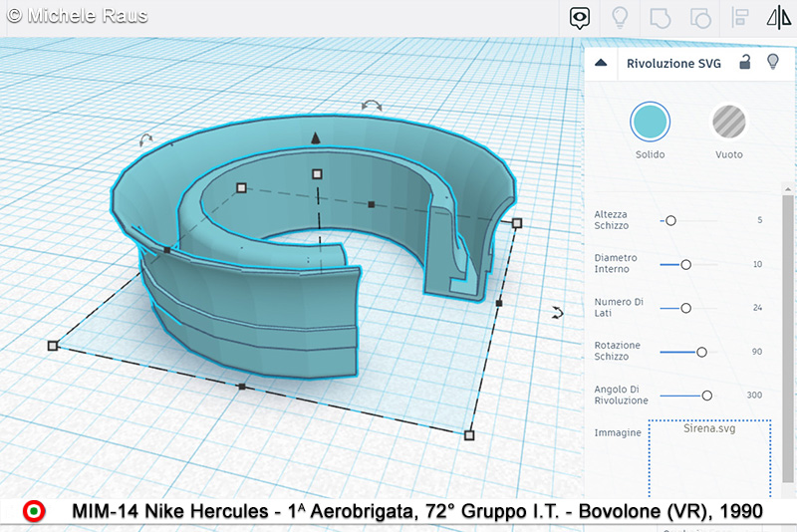This screenshot has height=532, width=797.
Task: Click the light bulb icon in top toolbar
Action: click(x=620, y=18)
